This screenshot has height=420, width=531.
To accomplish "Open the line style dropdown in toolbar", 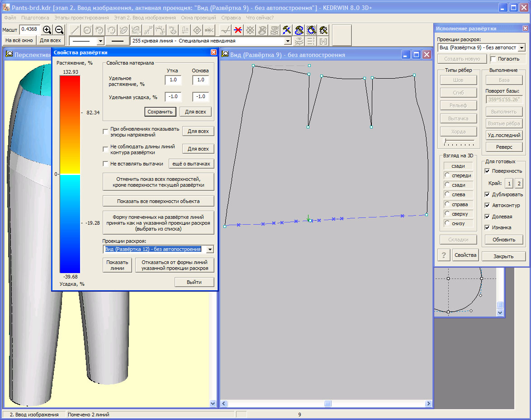I will pyautogui.click(x=100, y=41).
